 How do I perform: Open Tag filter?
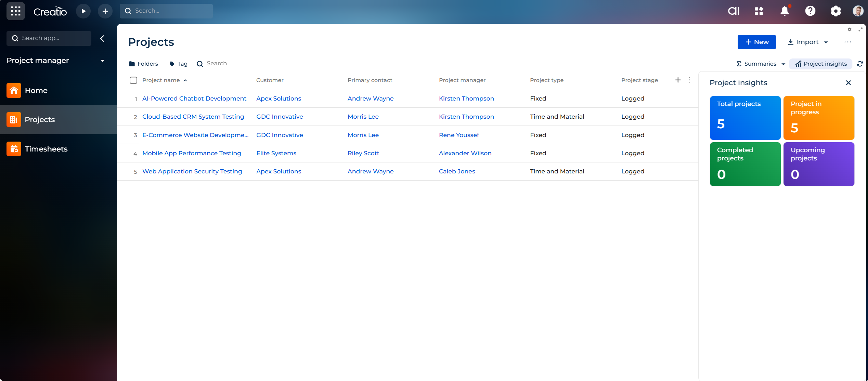[x=178, y=64]
